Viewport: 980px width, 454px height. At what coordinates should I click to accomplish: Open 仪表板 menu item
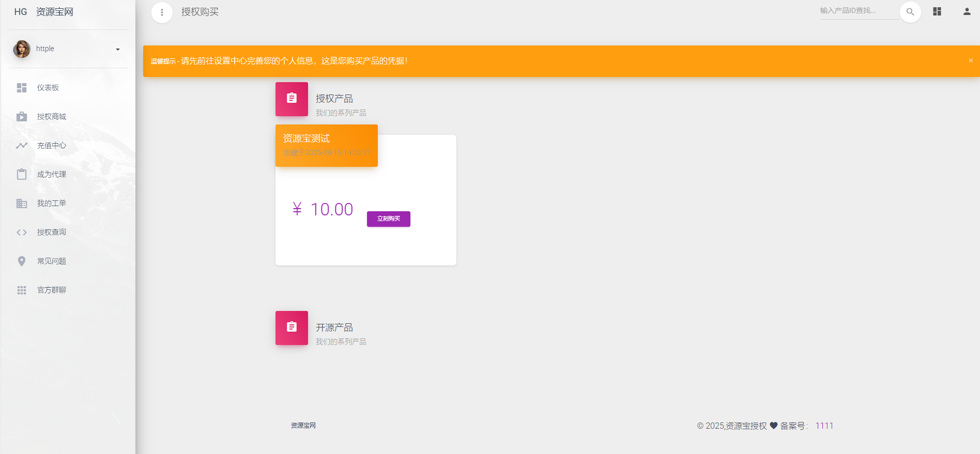tap(48, 88)
